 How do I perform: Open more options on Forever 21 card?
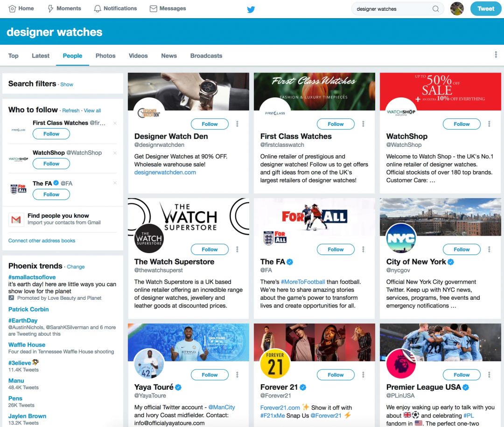363,375
